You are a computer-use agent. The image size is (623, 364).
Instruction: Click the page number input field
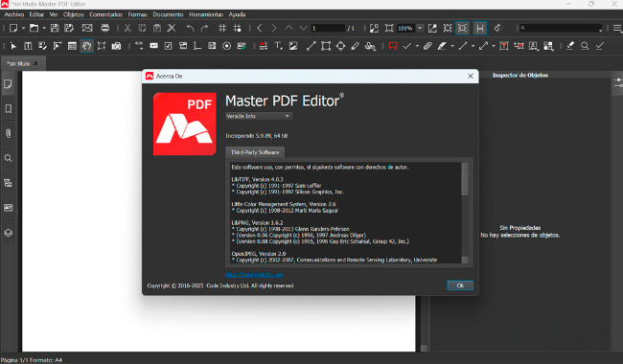(x=328, y=28)
